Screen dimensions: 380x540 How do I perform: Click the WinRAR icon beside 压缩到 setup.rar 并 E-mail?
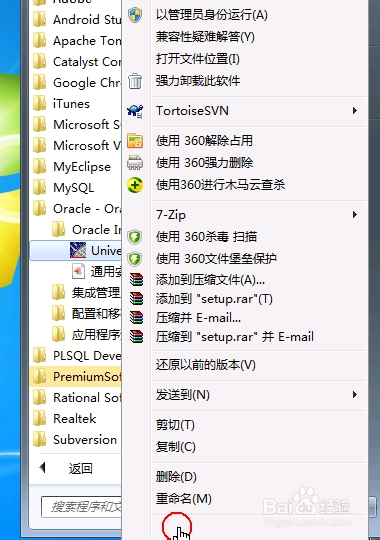[136, 336]
